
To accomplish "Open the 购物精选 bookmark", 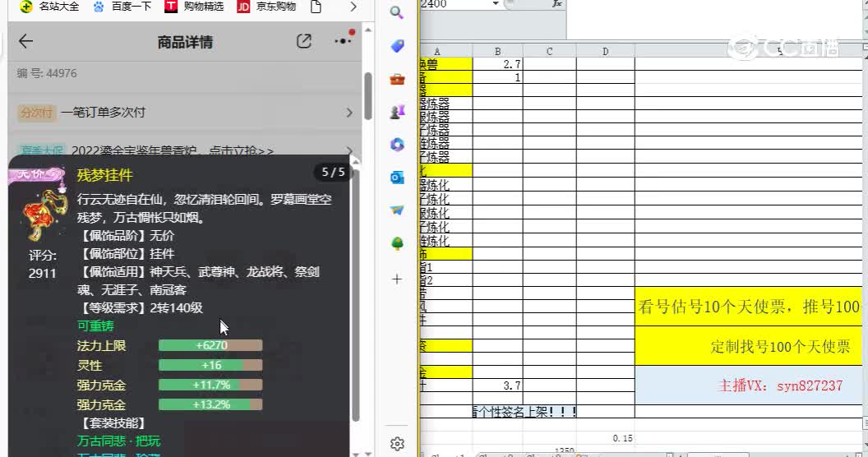I will (194, 7).
